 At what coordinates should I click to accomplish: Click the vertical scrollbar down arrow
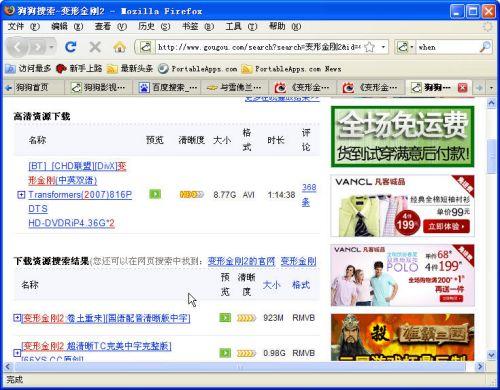click(x=491, y=355)
